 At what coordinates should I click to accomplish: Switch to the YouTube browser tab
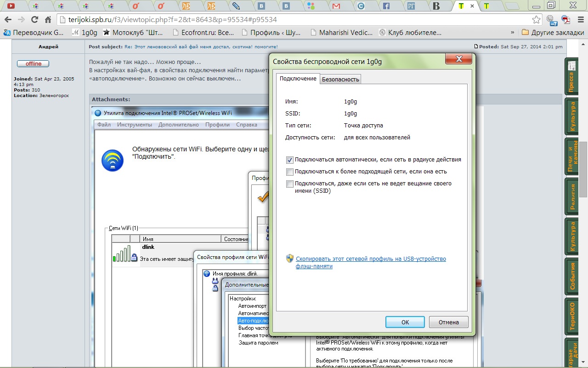[10, 6]
